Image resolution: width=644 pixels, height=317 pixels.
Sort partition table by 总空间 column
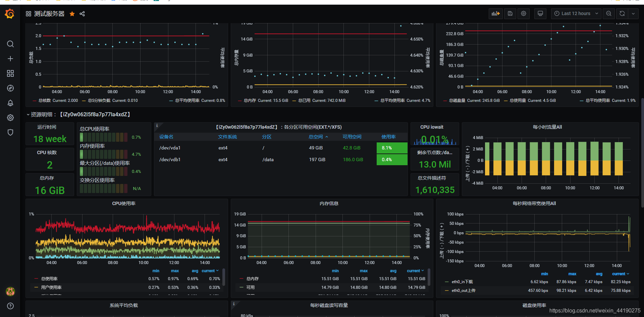[x=318, y=137]
